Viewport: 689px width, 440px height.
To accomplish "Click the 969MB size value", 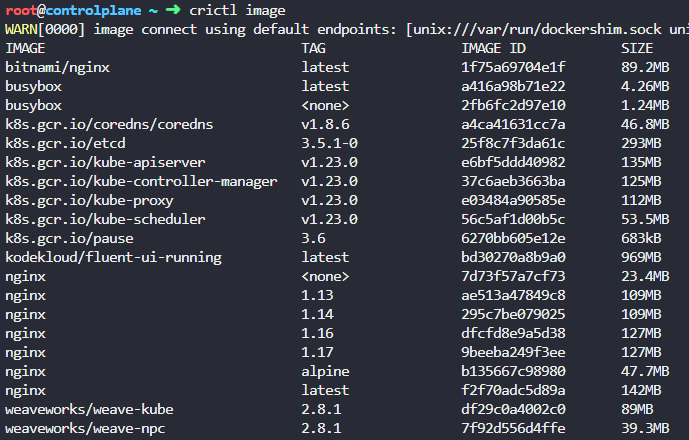I will coord(641,257).
